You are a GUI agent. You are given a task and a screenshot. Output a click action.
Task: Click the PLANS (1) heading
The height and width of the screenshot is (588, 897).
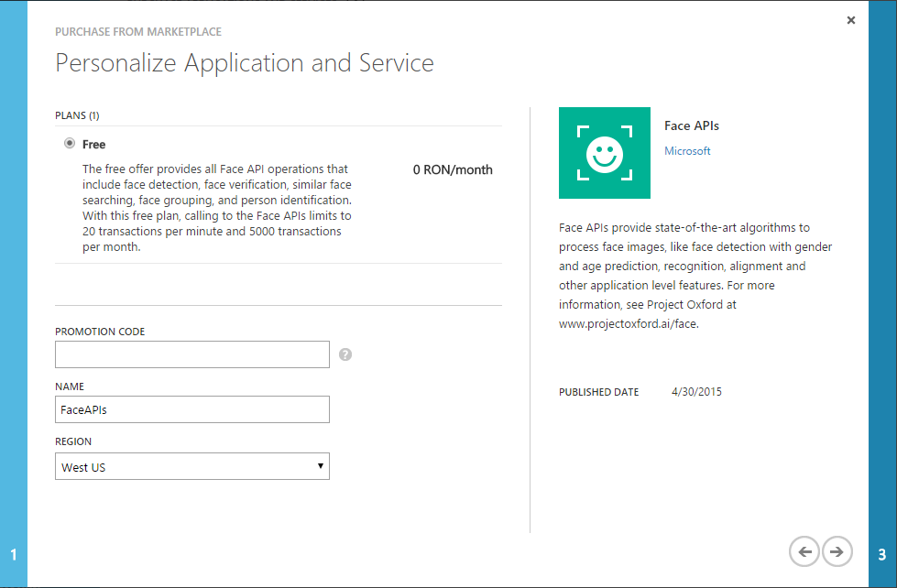coord(77,115)
